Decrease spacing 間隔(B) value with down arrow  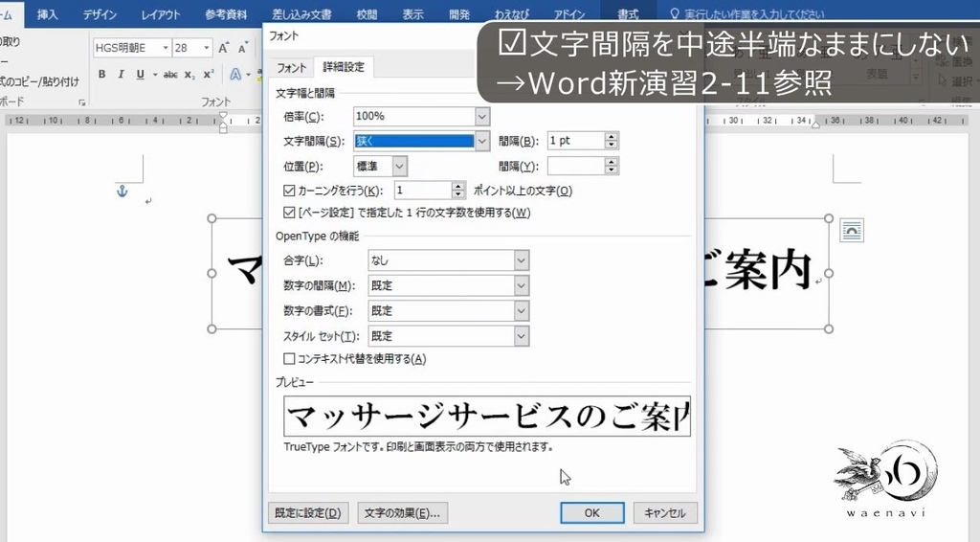click(x=612, y=145)
